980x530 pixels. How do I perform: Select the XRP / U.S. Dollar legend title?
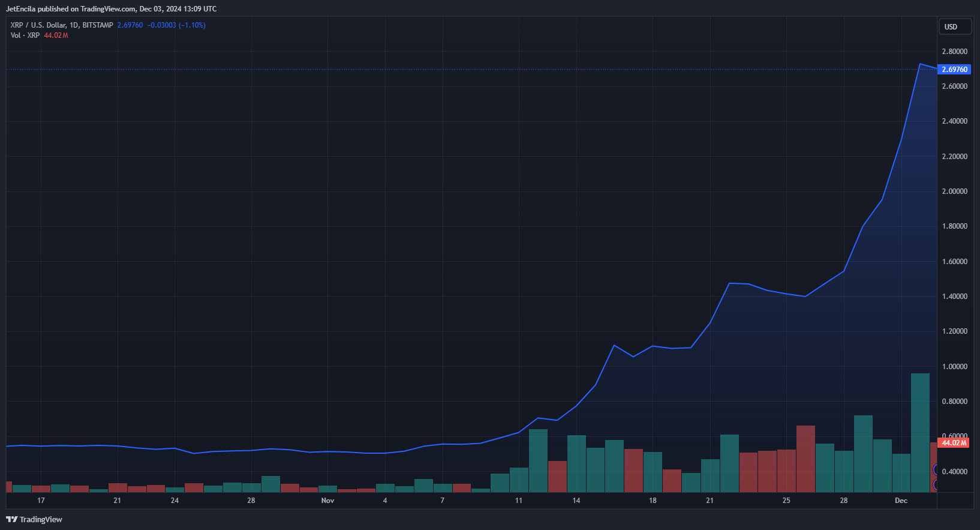click(x=62, y=25)
